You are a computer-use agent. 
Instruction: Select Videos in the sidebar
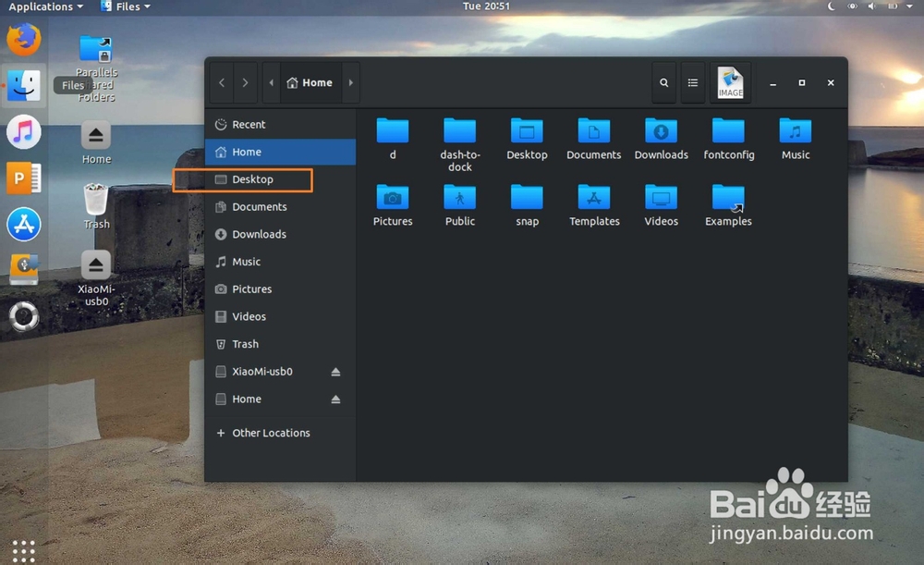pyautogui.click(x=281, y=316)
